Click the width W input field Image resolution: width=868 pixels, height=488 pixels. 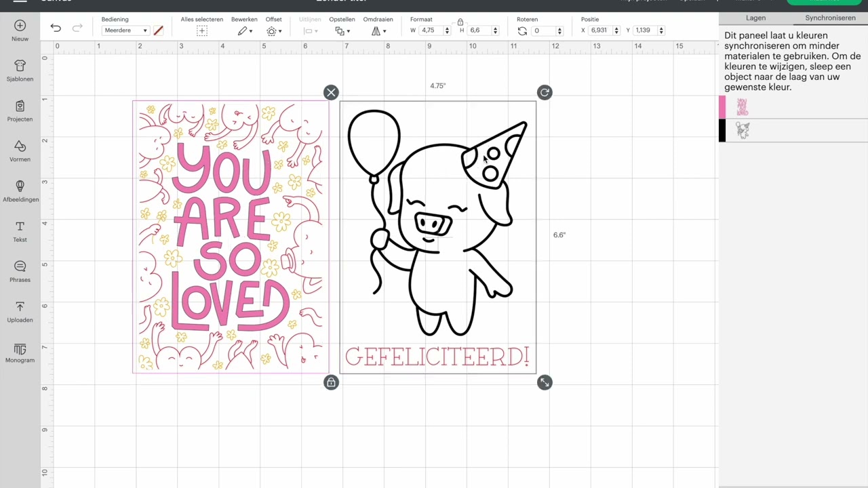(x=430, y=30)
